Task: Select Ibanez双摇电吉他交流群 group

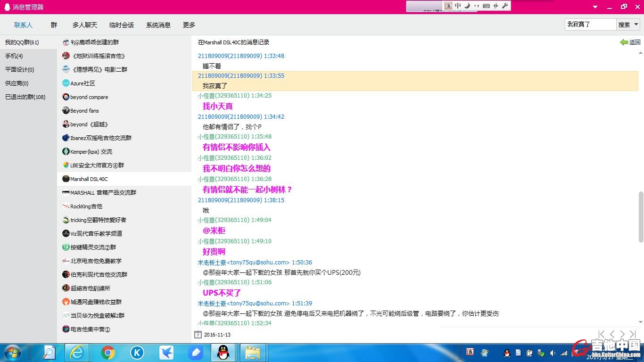Action: (124, 138)
